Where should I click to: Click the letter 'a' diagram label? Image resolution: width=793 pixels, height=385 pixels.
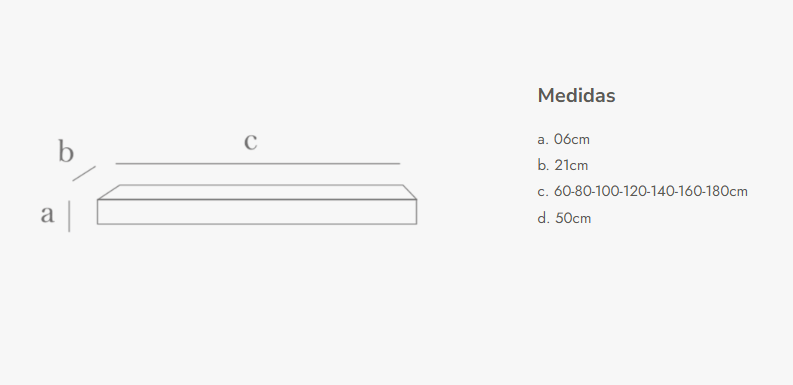[47, 214]
